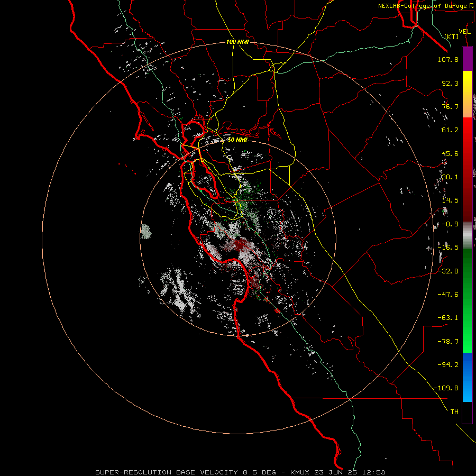Select the 61.2 legend value
This screenshot has height=476, width=476.
click(450, 130)
